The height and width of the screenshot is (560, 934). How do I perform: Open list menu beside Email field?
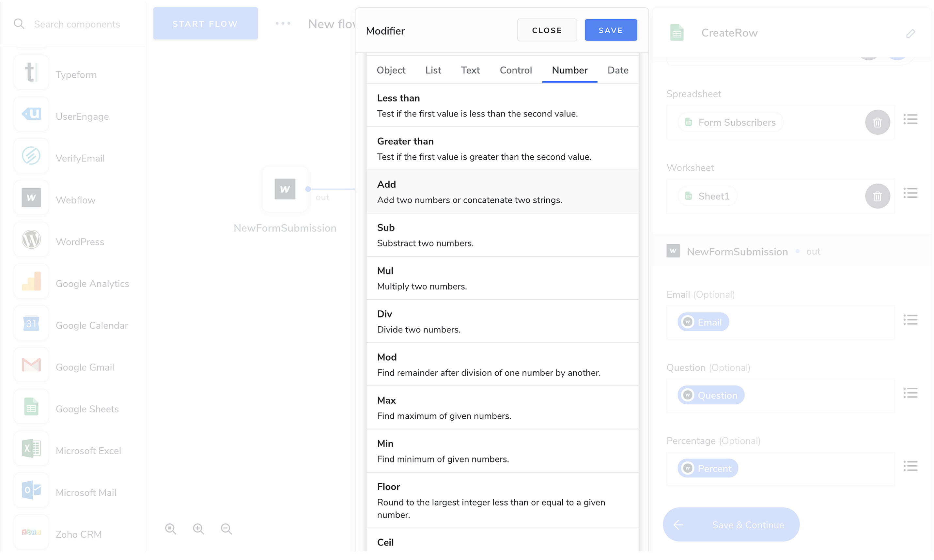click(910, 320)
